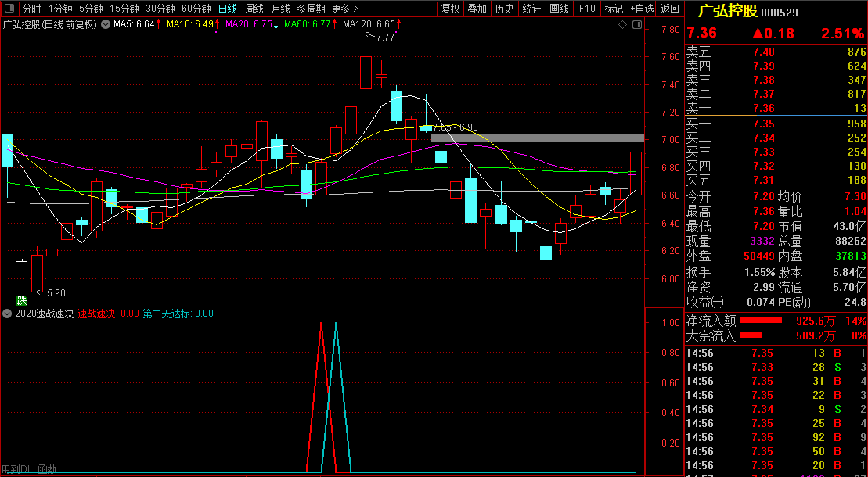The height and width of the screenshot is (477, 868).
Task: Open the 历史 history button
Action: pos(504,9)
